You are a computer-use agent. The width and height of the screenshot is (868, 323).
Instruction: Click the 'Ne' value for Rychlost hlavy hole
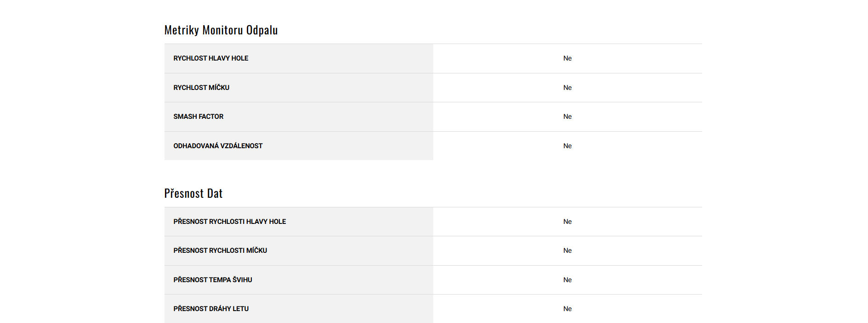click(567, 58)
